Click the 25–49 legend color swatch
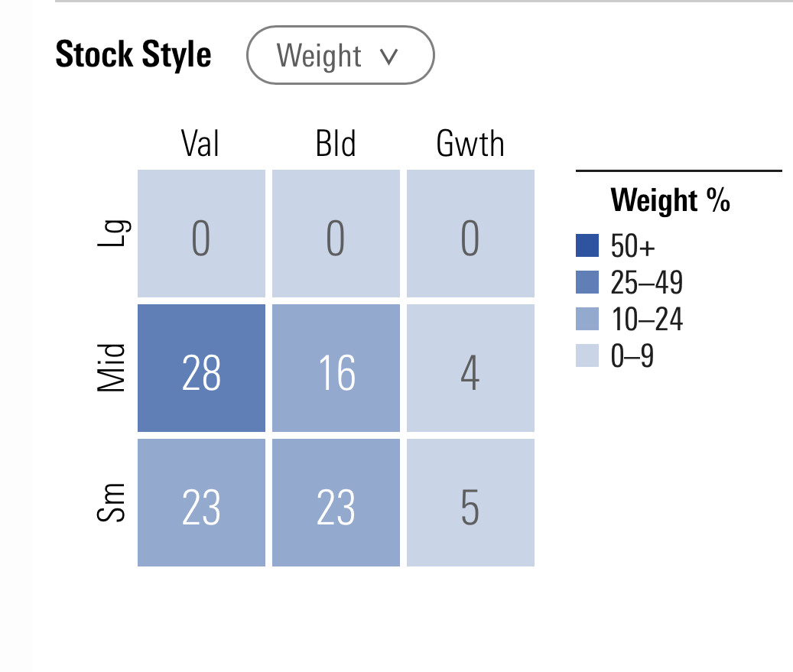Screen dimensions: 793x672 pos(587,283)
